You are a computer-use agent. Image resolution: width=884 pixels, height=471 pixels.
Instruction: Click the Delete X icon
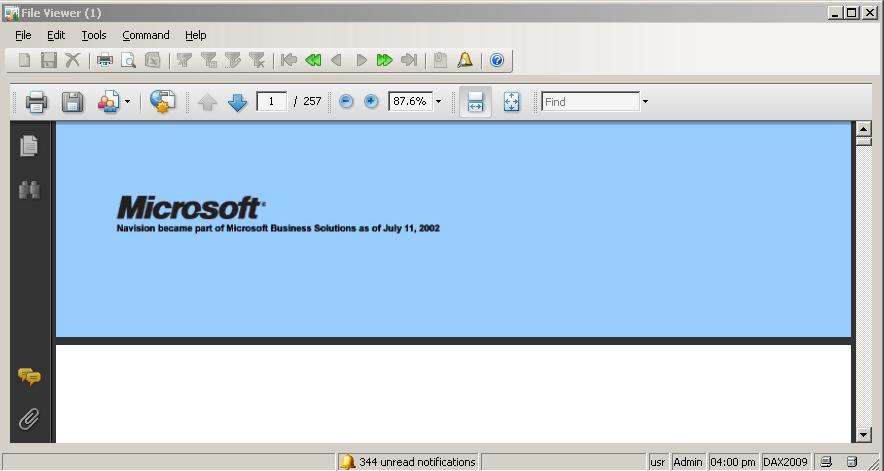point(72,60)
